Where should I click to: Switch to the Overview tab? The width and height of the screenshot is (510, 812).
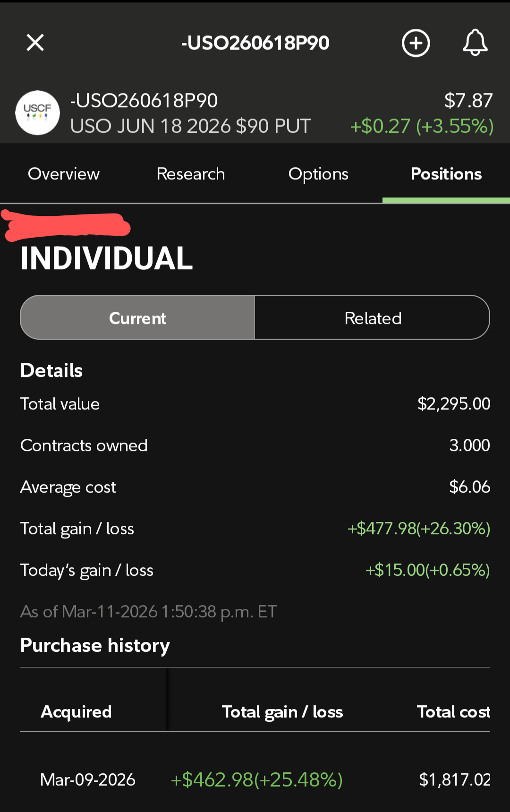[x=64, y=174]
